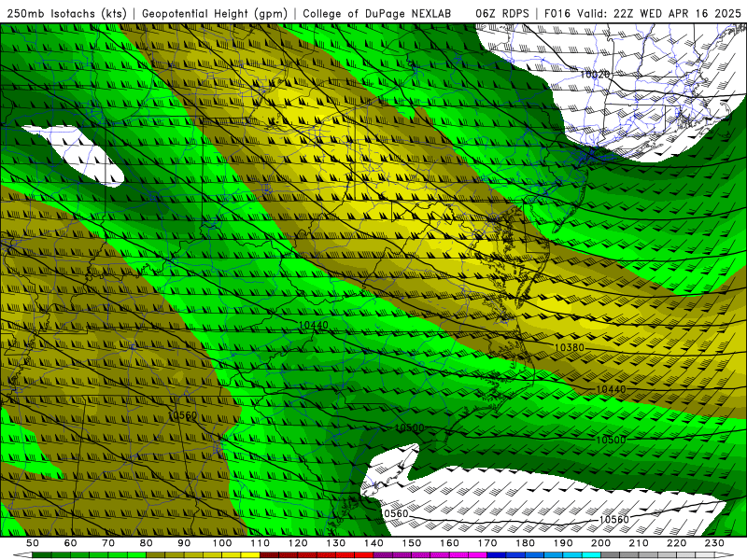Select the 50 value on the color scale
Viewport: 747px width, 560px height.
pyautogui.click(x=33, y=543)
